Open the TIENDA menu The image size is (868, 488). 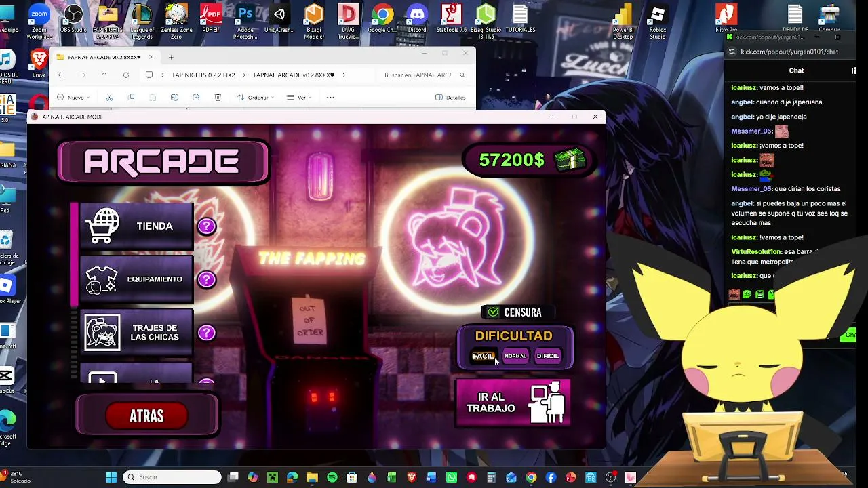pyautogui.click(x=136, y=226)
